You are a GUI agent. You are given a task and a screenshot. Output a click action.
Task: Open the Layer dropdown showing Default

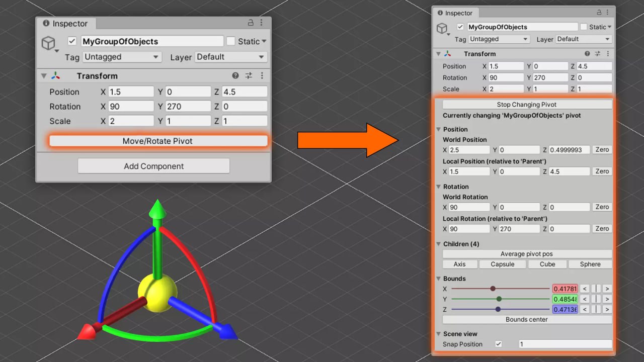230,57
